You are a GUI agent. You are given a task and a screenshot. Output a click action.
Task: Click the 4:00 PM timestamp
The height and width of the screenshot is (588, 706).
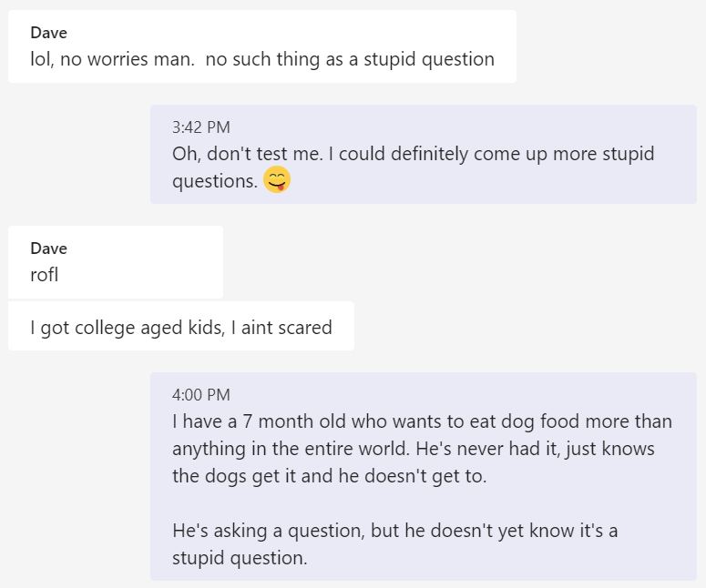(201, 395)
